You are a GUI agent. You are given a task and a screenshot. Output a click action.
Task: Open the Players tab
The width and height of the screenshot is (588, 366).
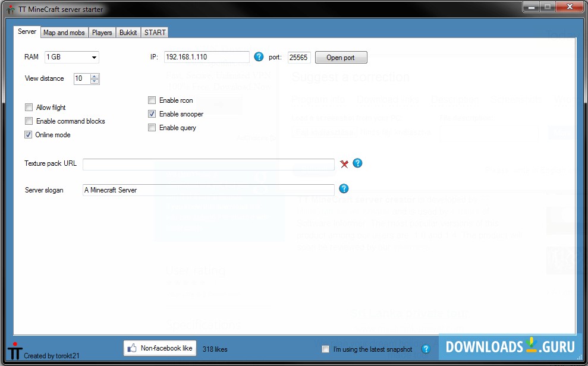[x=102, y=33]
